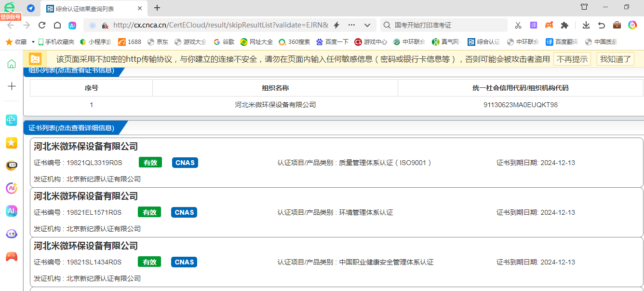Open the browser skin shirt icon
644x291 pixels.
pyautogui.click(x=584, y=7)
